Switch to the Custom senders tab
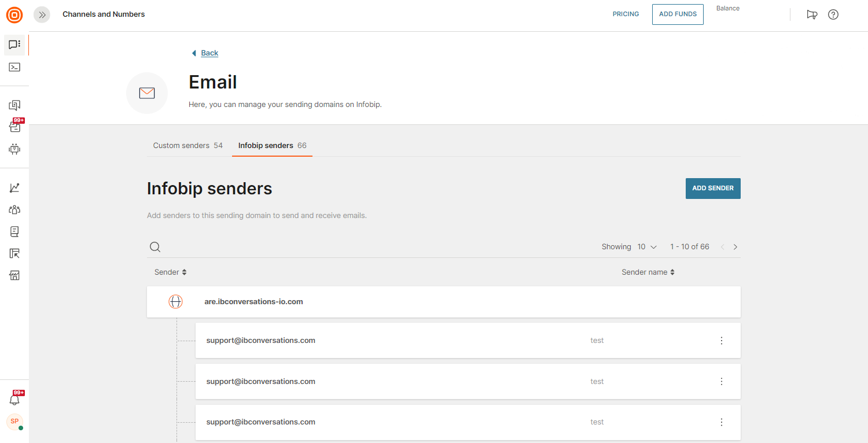 [187, 146]
